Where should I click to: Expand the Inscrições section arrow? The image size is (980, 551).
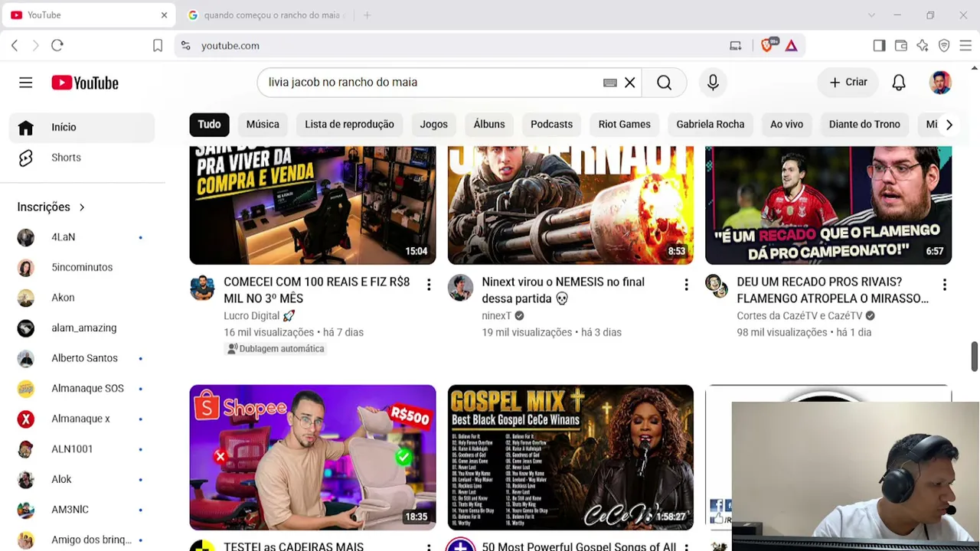point(82,207)
